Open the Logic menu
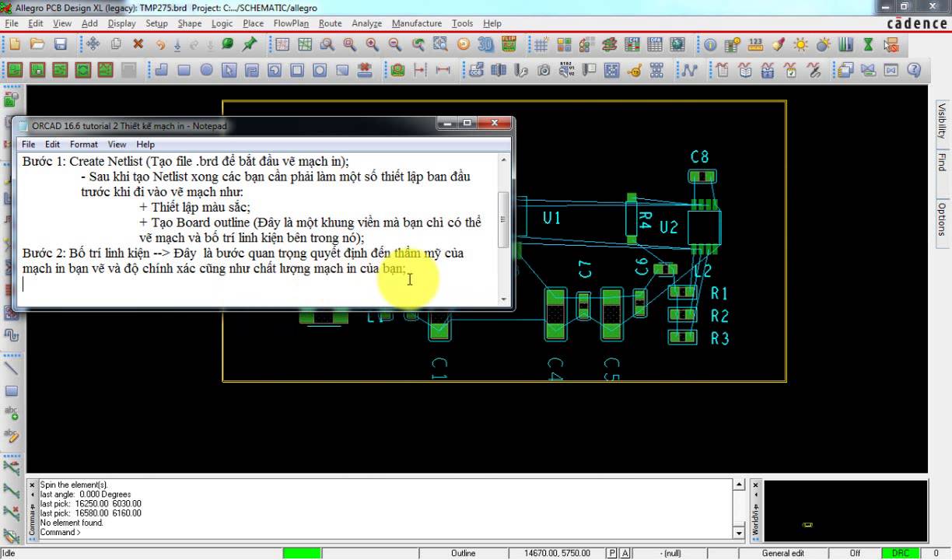Screen dimensions: 952x560 click(x=222, y=23)
